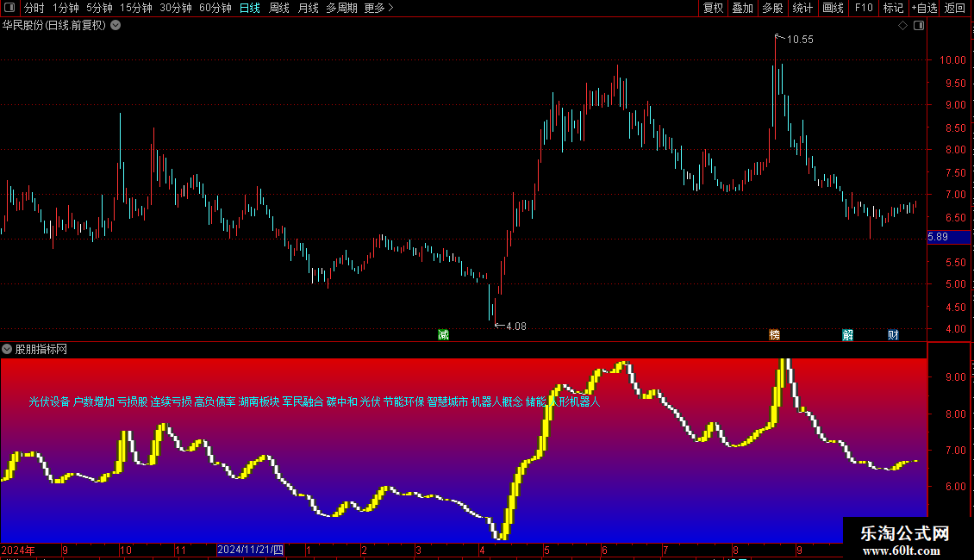
Task: Open F10 company info
Action: [x=864, y=8]
